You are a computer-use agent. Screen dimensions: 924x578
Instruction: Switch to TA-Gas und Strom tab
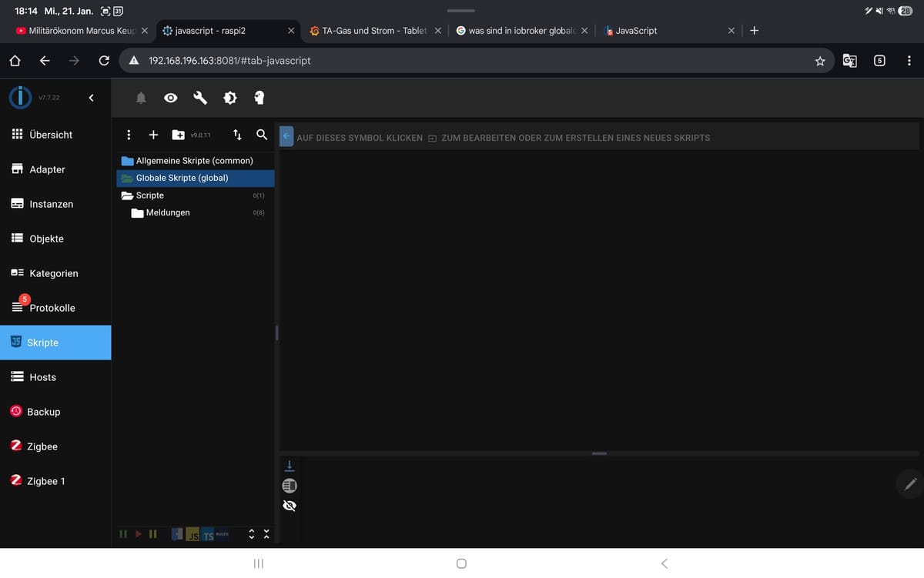(x=374, y=31)
